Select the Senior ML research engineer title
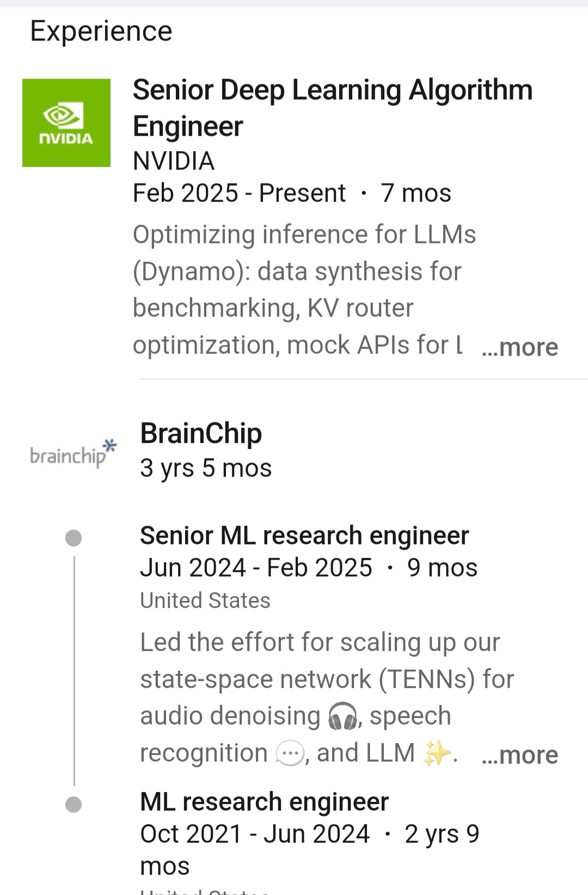 (304, 536)
